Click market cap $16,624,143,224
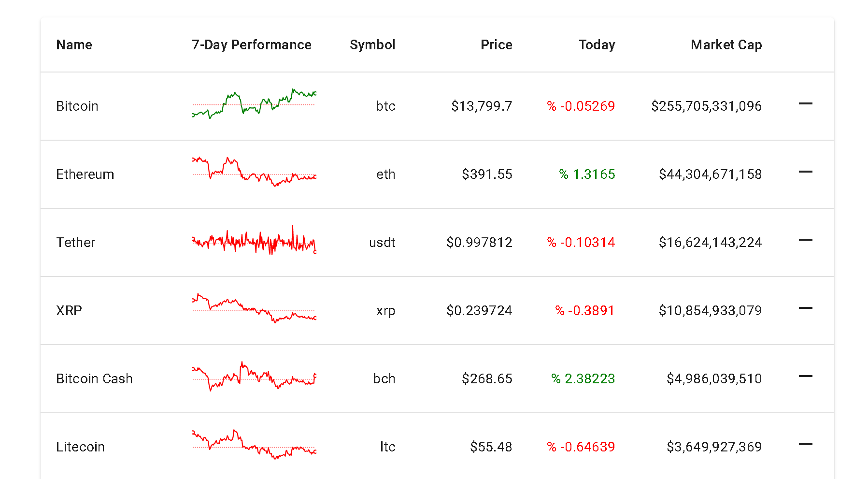The image size is (868, 479). tap(711, 243)
